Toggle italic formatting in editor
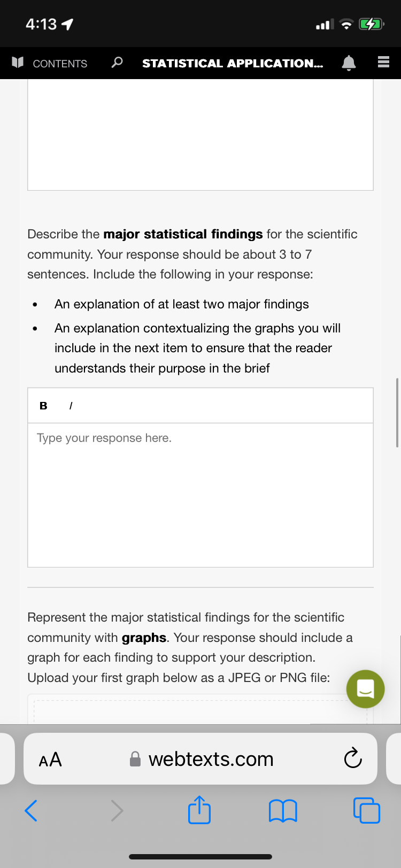This screenshot has height=868, width=401. pos(71,406)
